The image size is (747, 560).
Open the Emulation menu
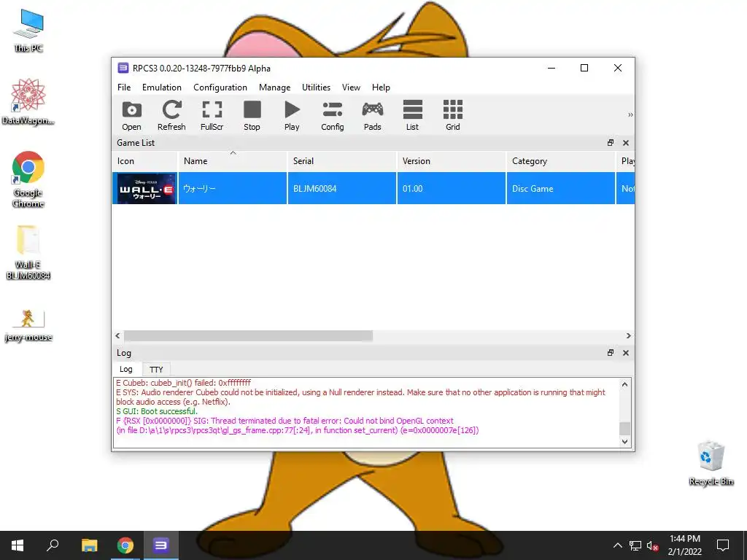coord(161,87)
